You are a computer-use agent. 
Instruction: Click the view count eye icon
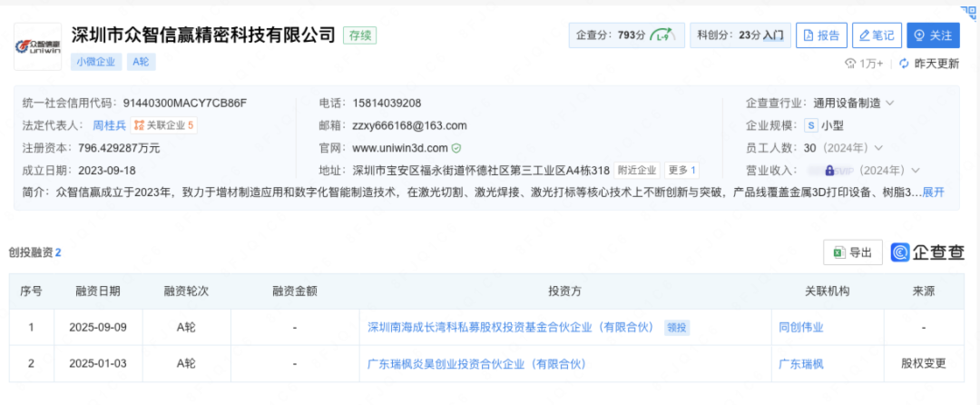(x=850, y=64)
